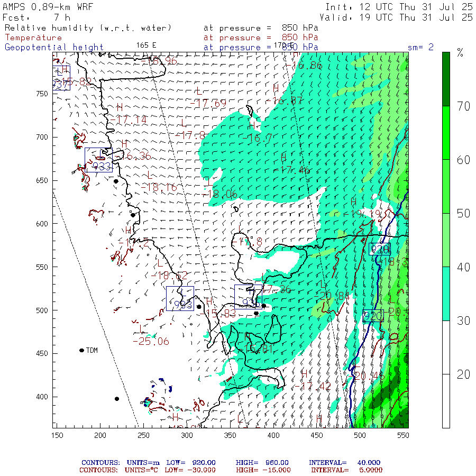This screenshot has height=476, width=476.
Task: Click the '250' x-axis tick label
Action: point(143,435)
